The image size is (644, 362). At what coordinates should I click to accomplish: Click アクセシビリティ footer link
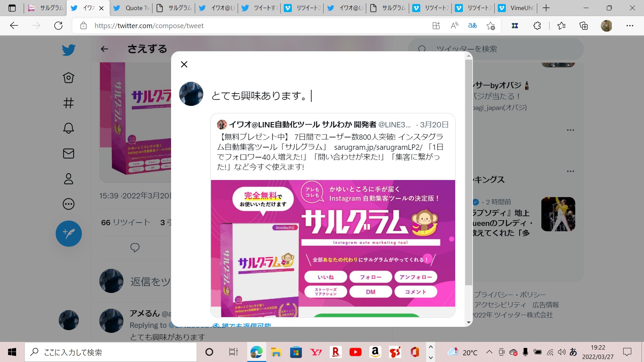click(x=500, y=305)
